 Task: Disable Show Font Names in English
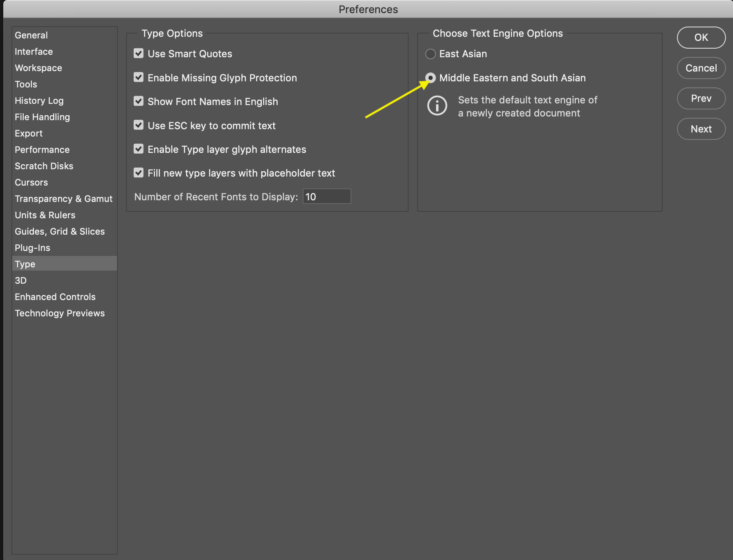point(139,101)
